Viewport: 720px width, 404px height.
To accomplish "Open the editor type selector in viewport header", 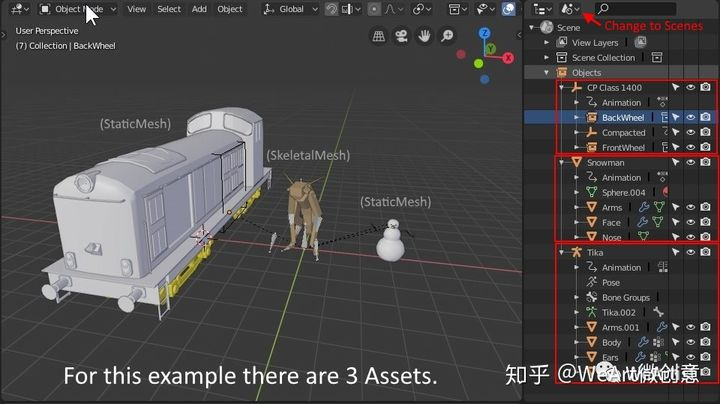I will click(20, 9).
